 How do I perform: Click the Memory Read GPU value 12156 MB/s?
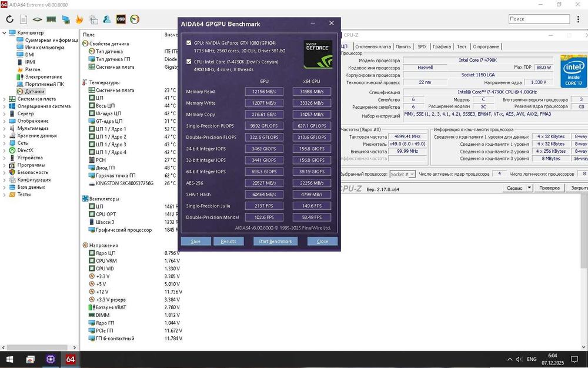point(264,92)
